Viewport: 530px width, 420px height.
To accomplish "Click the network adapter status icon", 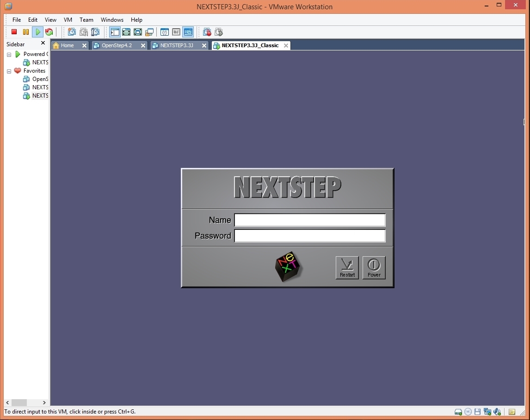I will [487, 412].
